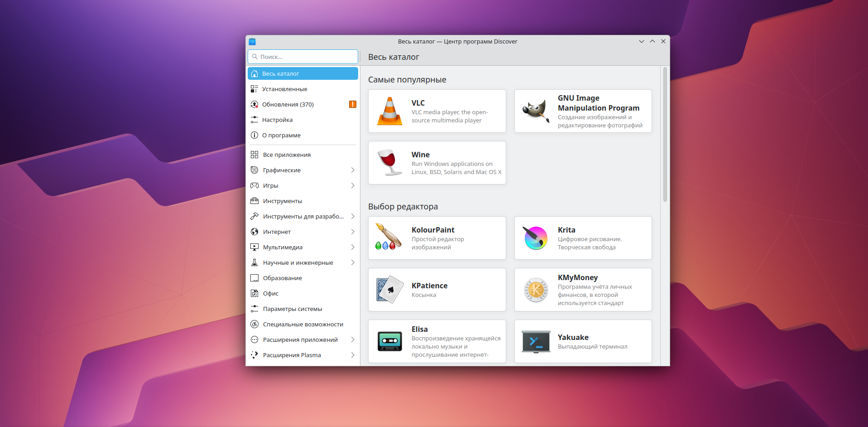868x427 pixels.
Task: Click the KPatience cards icon
Action: (x=389, y=290)
